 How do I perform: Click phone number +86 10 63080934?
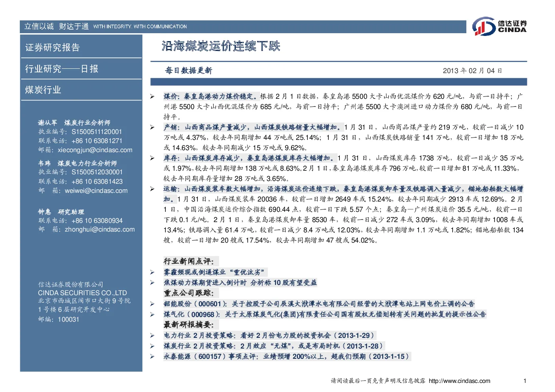click(97, 221)
